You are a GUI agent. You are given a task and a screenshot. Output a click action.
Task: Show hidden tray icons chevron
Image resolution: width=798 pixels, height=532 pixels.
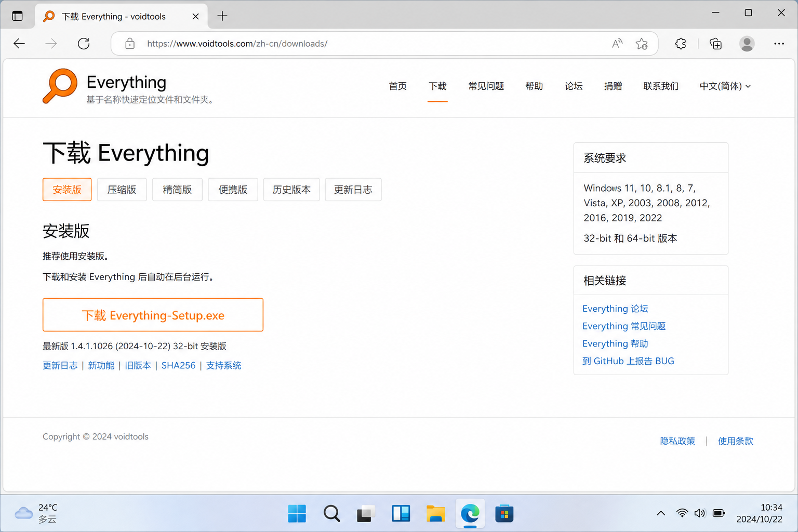(x=661, y=513)
